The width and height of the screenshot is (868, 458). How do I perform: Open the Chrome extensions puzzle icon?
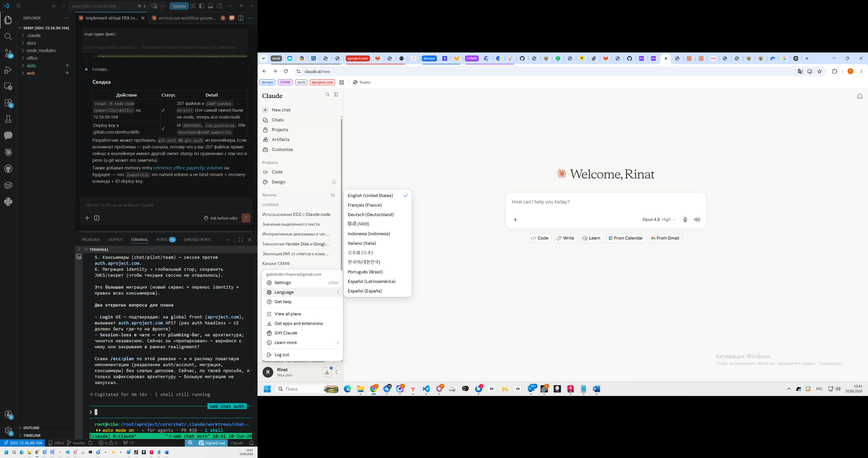835,72
